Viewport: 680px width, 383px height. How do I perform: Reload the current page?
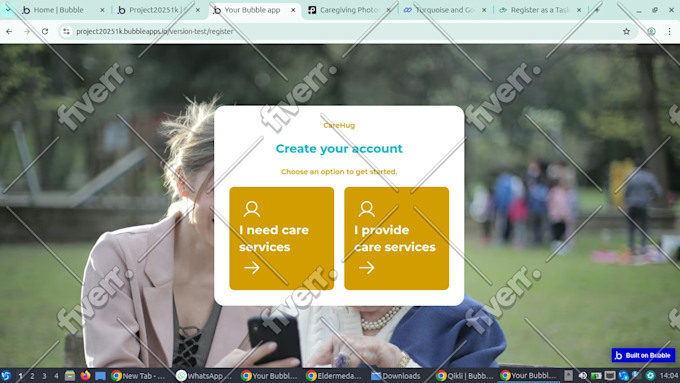pyautogui.click(x=45, y=31)
